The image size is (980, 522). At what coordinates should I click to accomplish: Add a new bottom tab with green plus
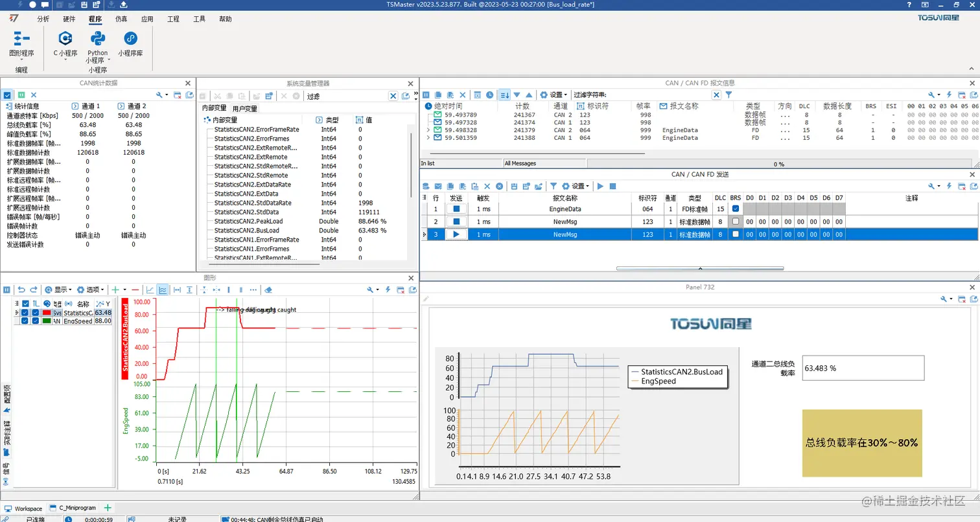[x=108, y=508]
